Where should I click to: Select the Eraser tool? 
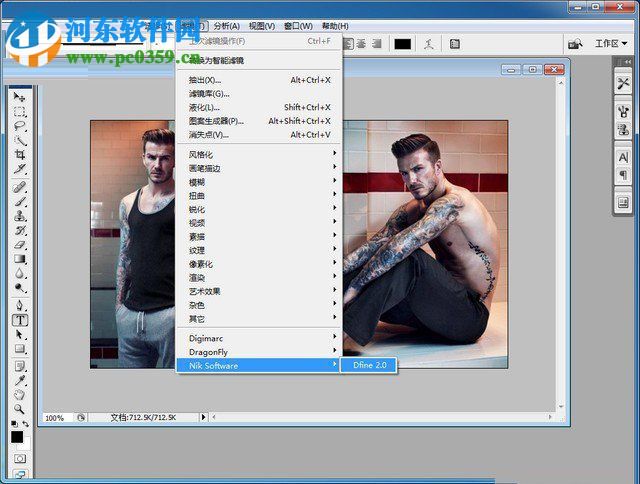(x=19, y=244)
